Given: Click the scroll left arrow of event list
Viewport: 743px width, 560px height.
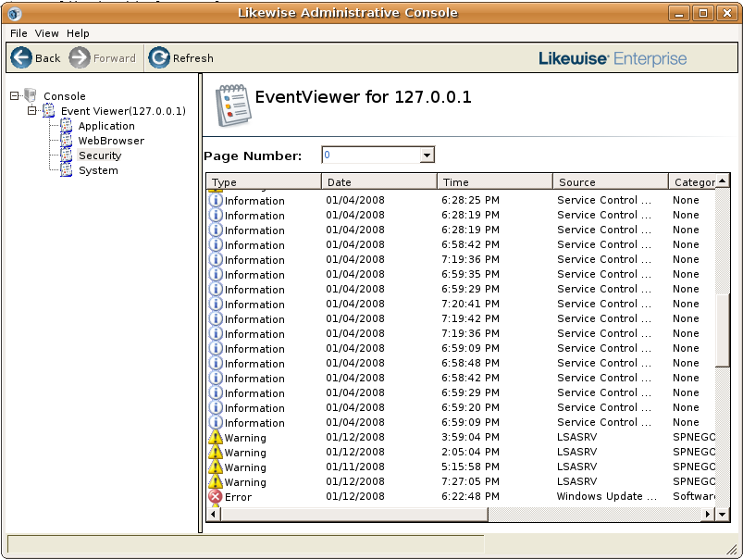Looking at the screenshot, I should (x=214, y=514).
